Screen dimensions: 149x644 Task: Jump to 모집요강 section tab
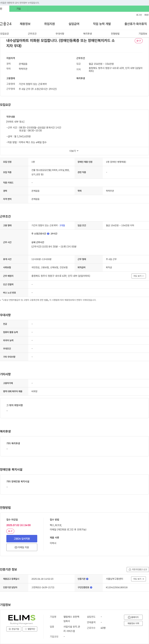[x=5, y=34]
